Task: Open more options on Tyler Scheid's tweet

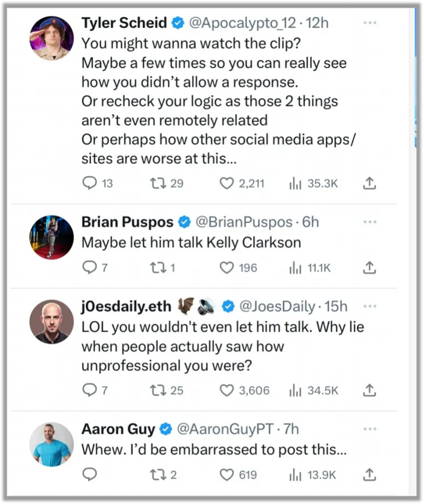Action: pos(369,22)
